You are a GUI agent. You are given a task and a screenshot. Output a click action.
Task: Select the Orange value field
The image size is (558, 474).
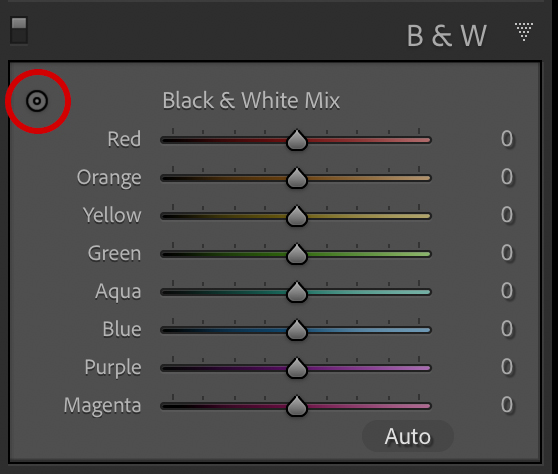pos(507,177)
